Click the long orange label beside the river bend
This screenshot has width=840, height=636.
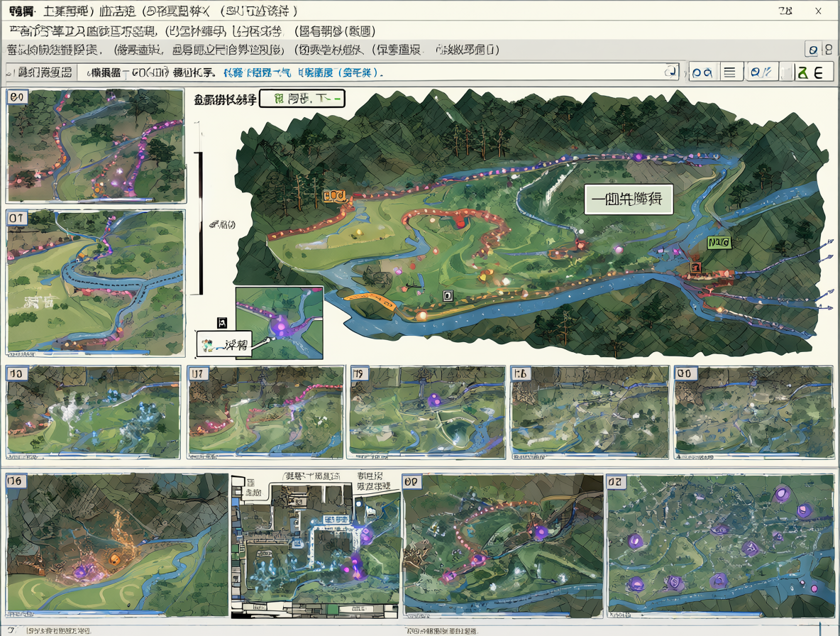tap(370, 300)
